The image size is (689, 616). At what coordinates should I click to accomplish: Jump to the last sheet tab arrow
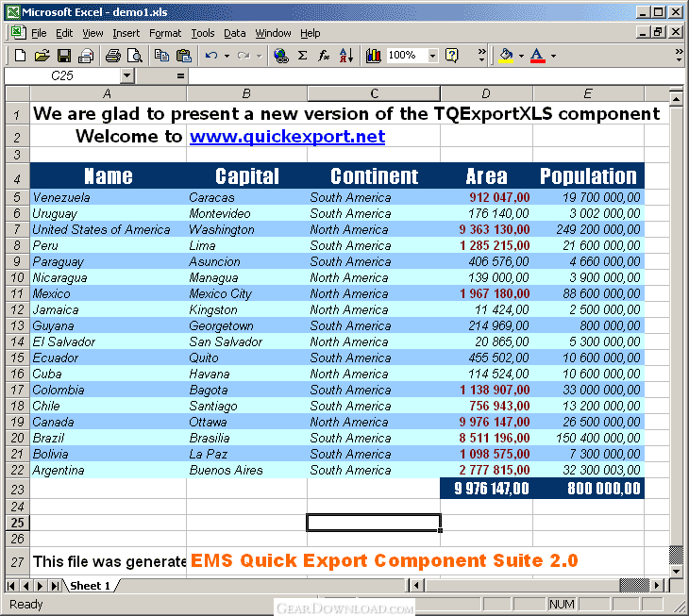point(55,586)
